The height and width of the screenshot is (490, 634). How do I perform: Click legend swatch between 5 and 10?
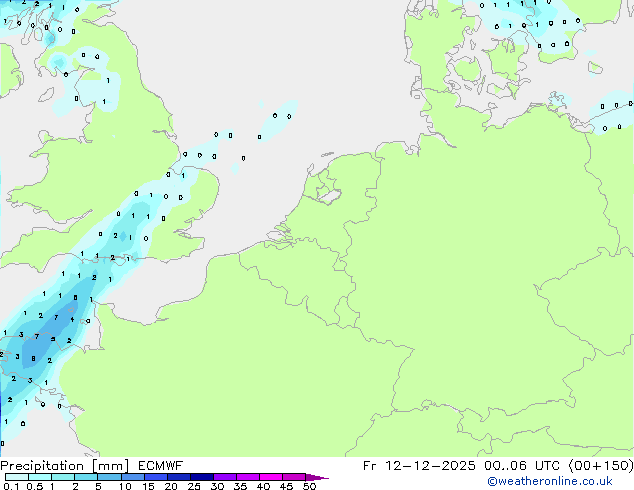[x=109, y=477]
